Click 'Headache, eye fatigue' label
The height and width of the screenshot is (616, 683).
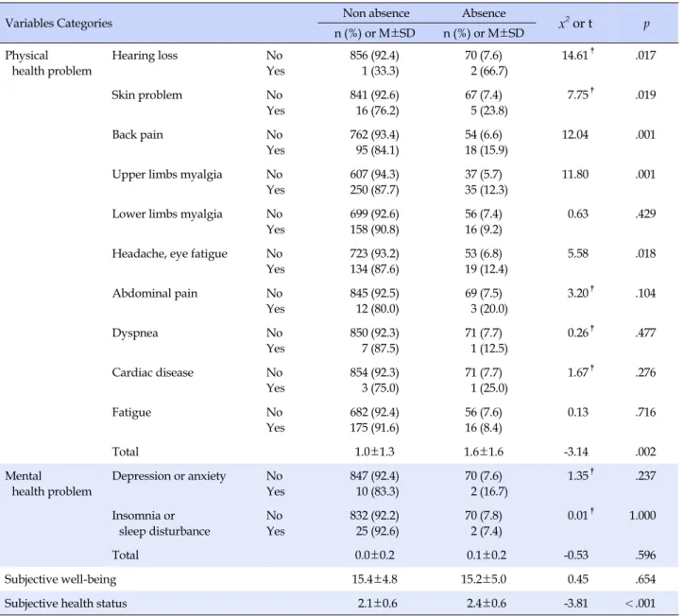coord(169,253)
